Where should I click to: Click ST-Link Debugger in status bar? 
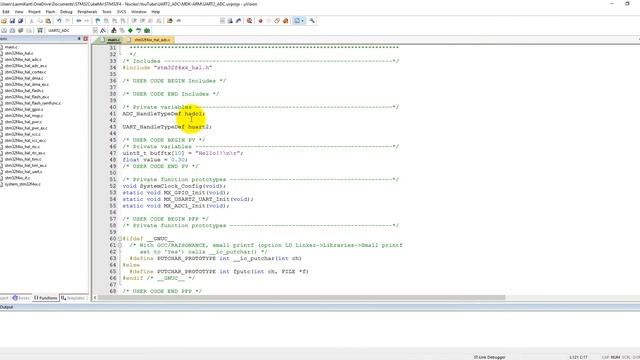tap(489, 357)
